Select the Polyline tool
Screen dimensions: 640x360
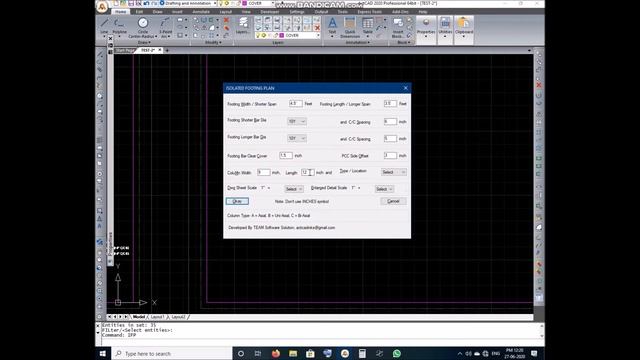click(120, 26)
